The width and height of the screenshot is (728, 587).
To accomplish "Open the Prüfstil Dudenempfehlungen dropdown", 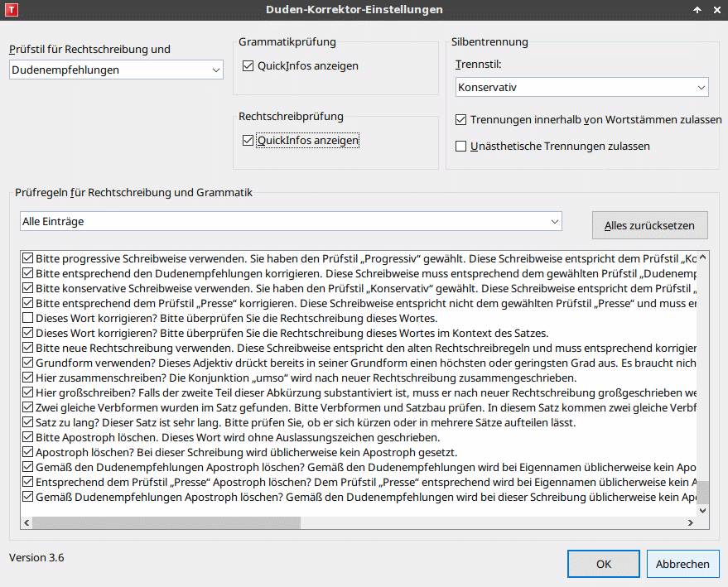I will pyautogui.click(x=116, y=70).
